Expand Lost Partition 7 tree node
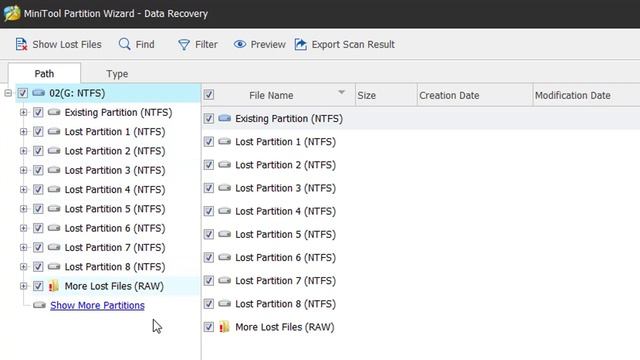The image size is (640, 360). click(23, 247)
